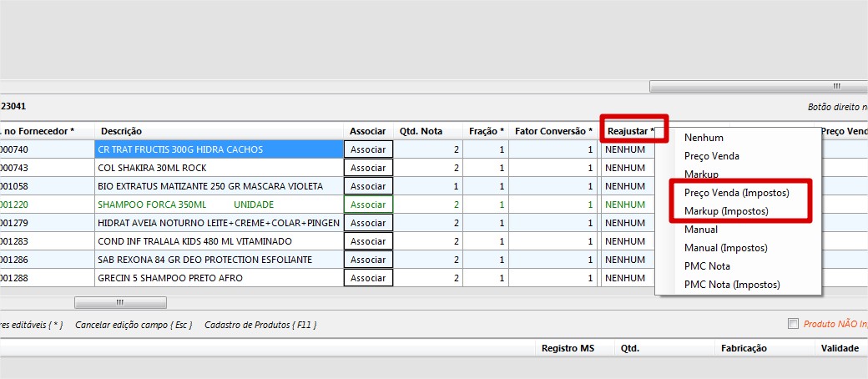Click Associar for CR TRAT FRUCTIS row
Viewport: 868px width, 379px height.
tap(368, 149)
